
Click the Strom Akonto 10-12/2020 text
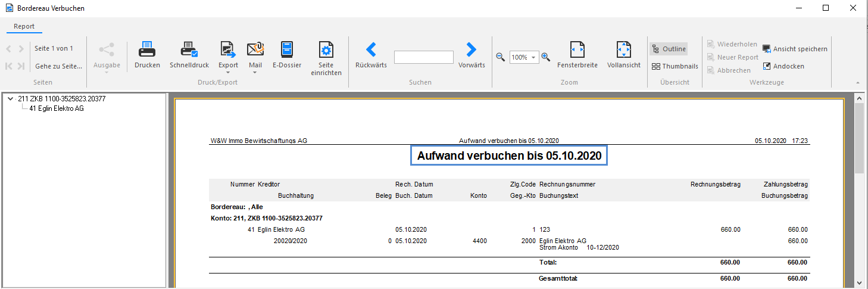coord(579,247)
